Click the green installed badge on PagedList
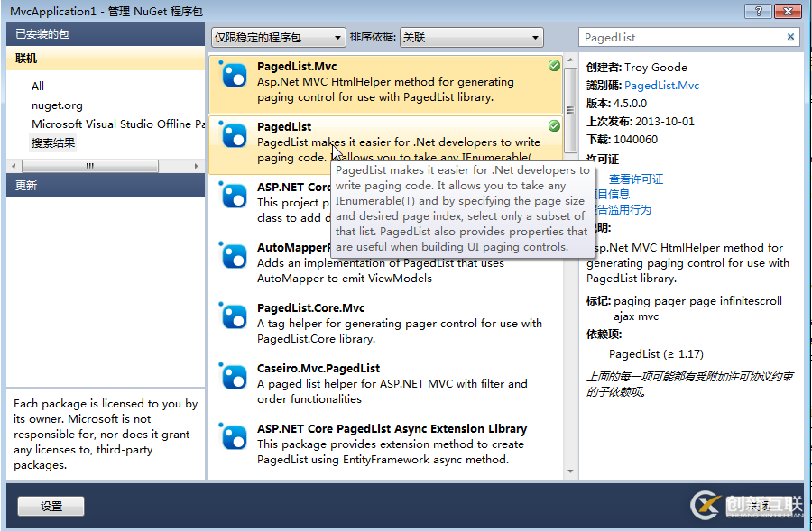 554,125
